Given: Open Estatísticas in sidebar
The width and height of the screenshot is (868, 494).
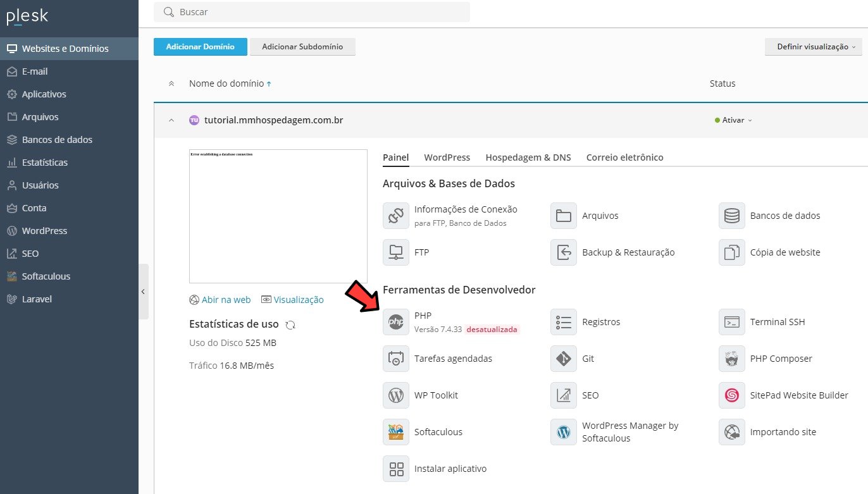Looking at the screenshot, I should pos(69,163).
